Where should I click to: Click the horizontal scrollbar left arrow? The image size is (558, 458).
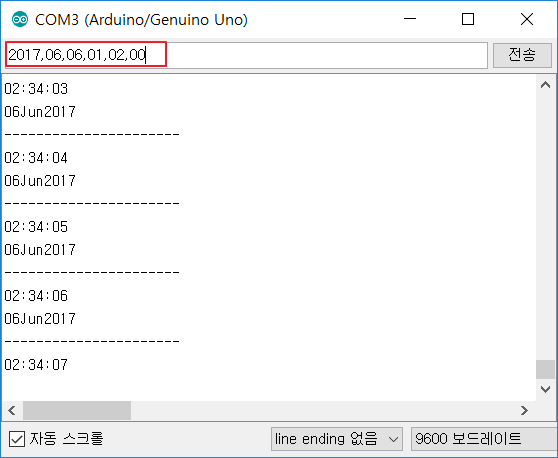click(x=12, y=410)
